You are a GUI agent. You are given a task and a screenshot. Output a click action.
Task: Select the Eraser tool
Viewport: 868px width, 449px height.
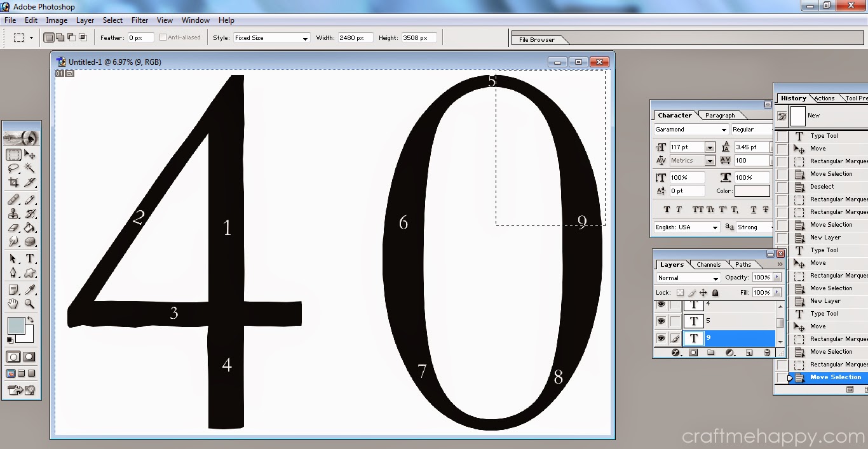13,227
